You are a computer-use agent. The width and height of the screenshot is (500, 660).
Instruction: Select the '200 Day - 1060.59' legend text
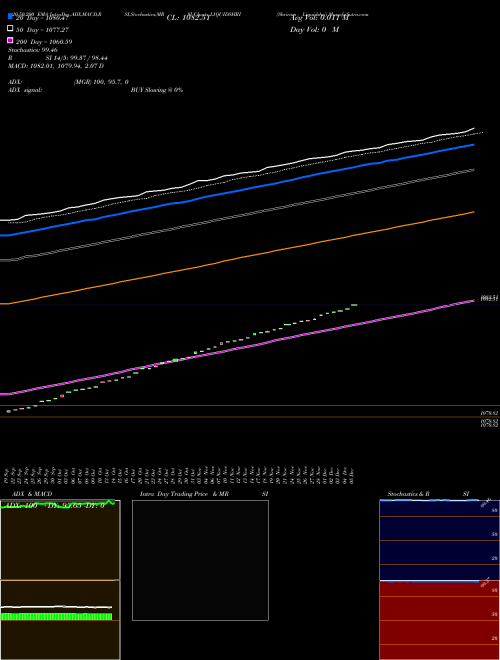coord(44,42)
